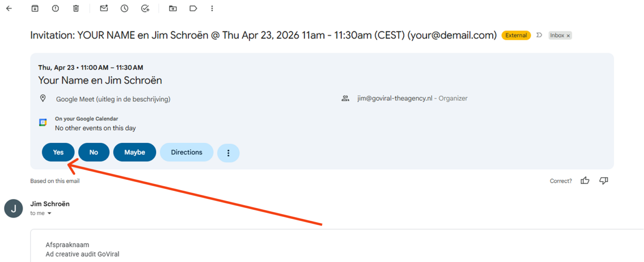The height and width of the screenshot is (262, 644).
Task: Give thumbs down for Correct?
Action: [604, 181]
